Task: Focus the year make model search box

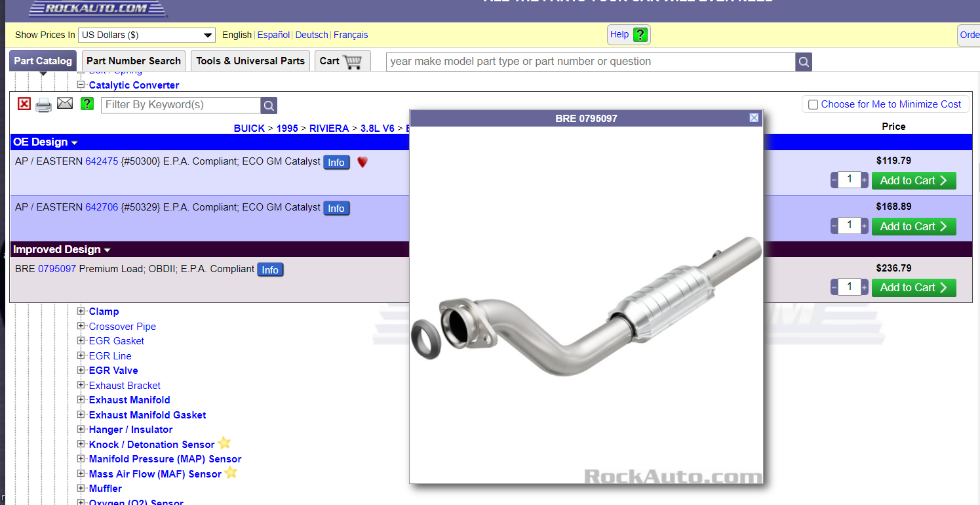Action: coord(591,62)
